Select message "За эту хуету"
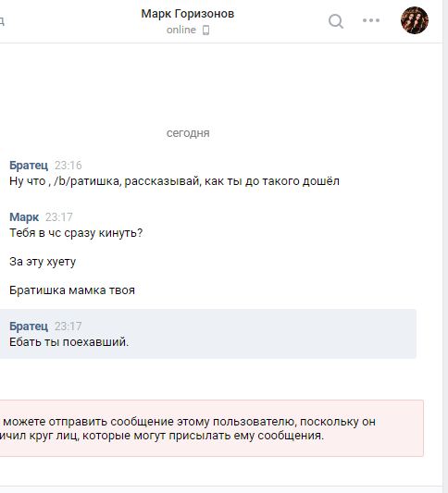 [43, 262]
